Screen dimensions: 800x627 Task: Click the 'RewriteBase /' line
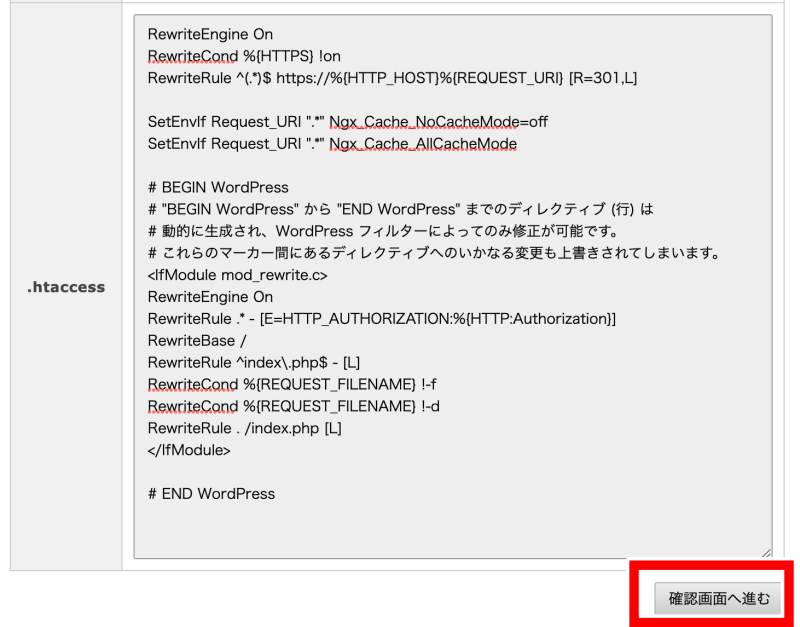[x=197, y=341]
